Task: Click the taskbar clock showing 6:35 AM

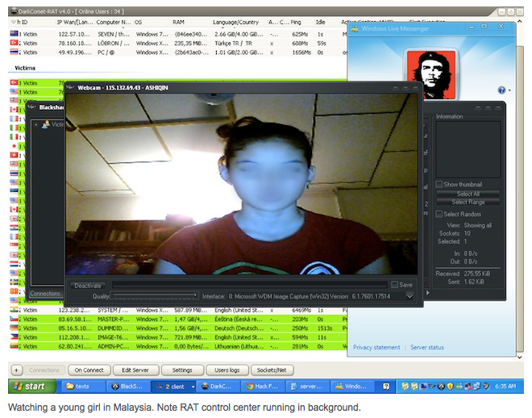Action: (505, 386)
